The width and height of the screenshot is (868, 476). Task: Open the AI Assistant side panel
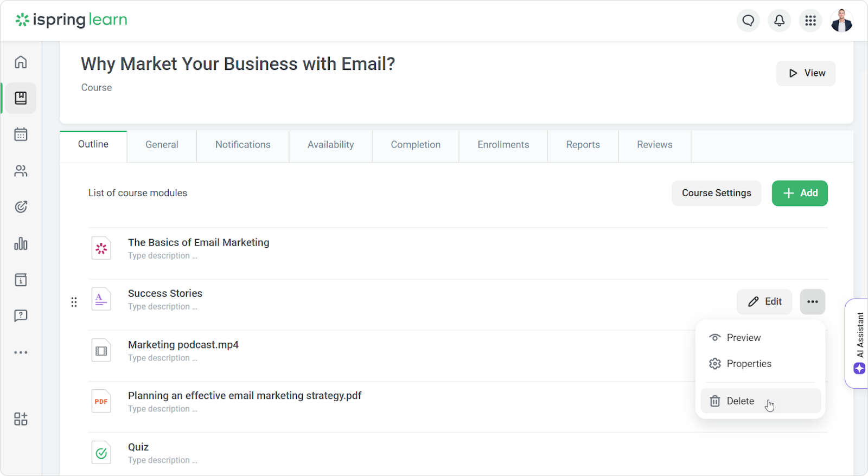(x=859, y=344)
